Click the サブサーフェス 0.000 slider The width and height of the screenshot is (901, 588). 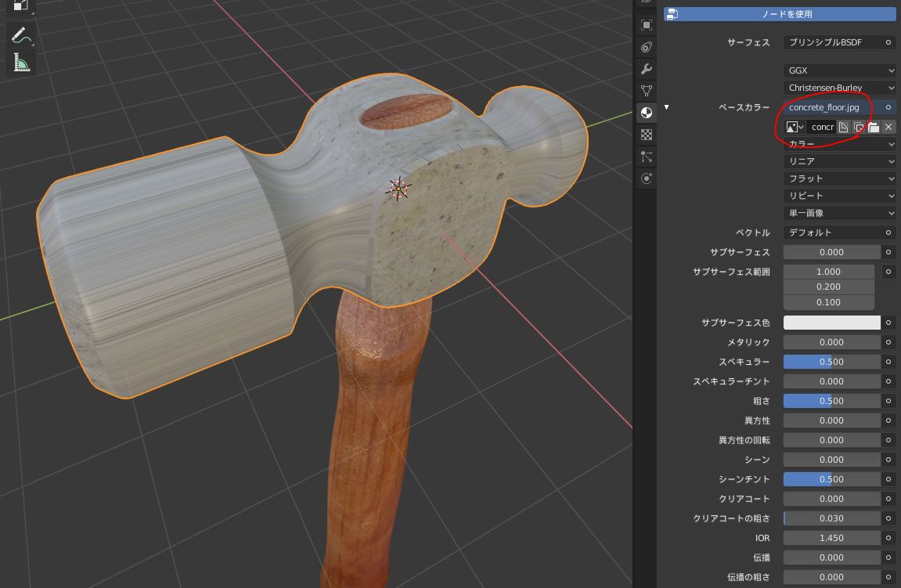tap(831, 252)
